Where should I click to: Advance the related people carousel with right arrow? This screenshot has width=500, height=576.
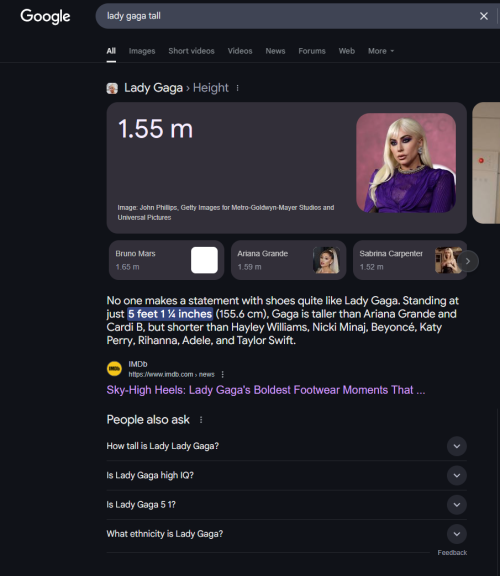coord(468,261)
